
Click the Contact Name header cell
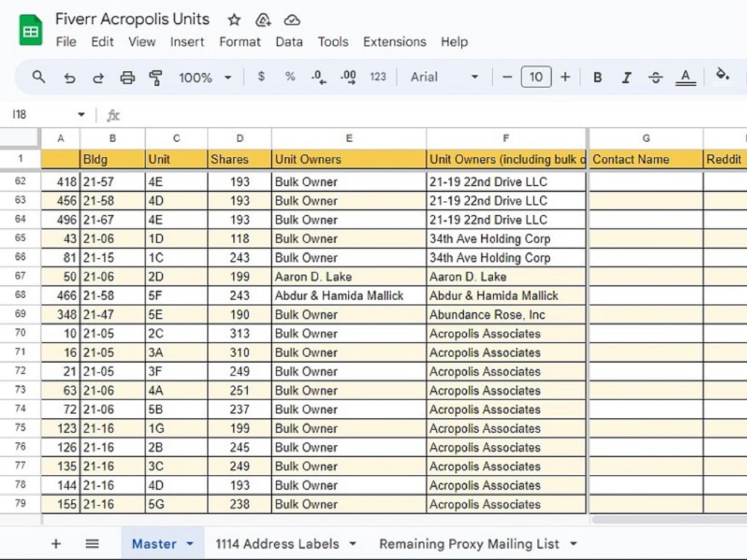(x=646, y=159)
